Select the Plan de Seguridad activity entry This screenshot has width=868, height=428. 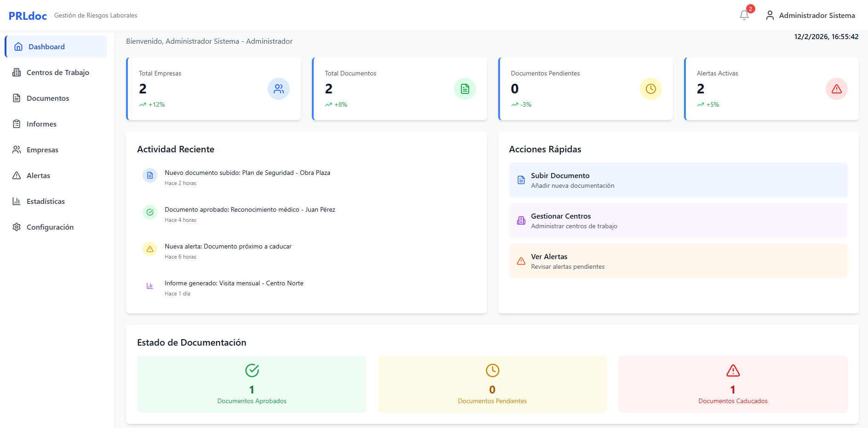(x=247, y=173)
